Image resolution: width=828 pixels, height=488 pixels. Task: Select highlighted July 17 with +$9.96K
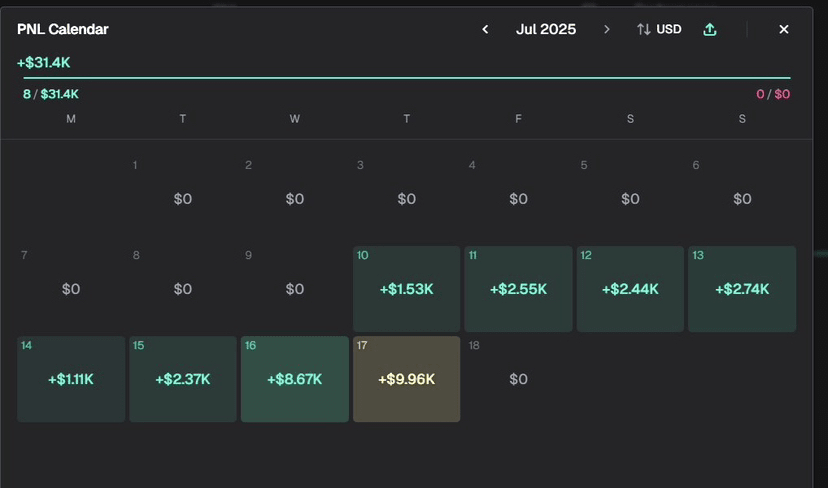[406, 379]
